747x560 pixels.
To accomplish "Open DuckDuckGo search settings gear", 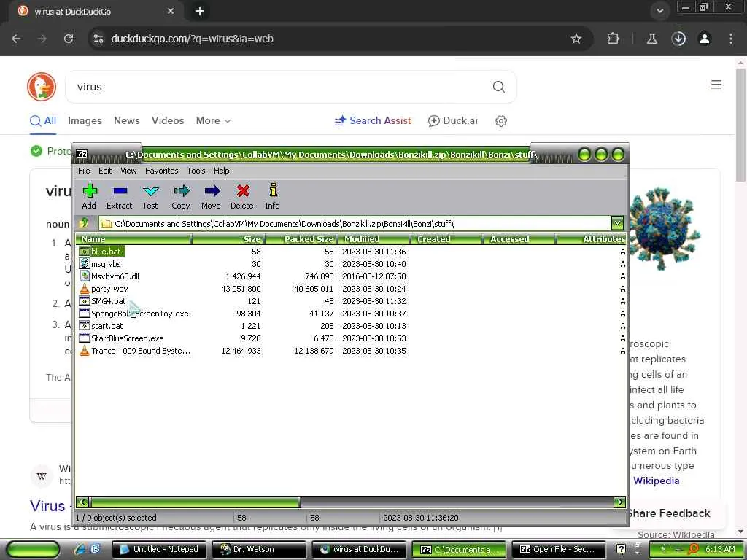I will click(x=500, y=121).
